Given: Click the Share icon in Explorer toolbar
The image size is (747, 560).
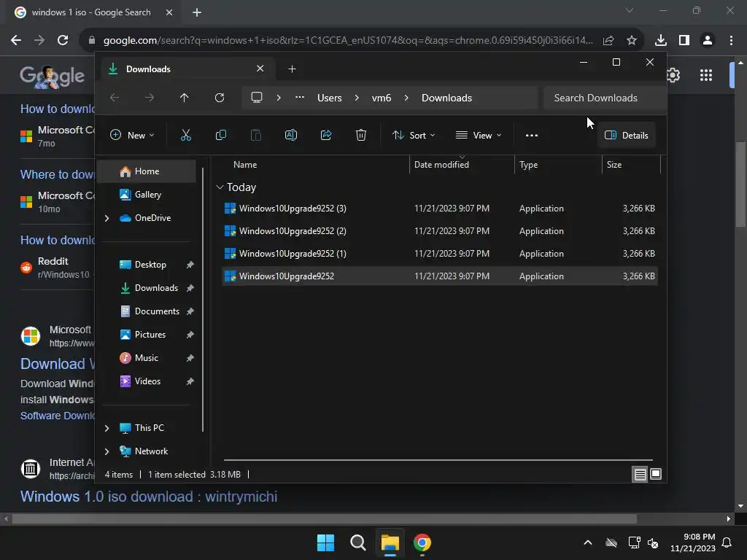Looking at the screenshot, I should (326, 135).
